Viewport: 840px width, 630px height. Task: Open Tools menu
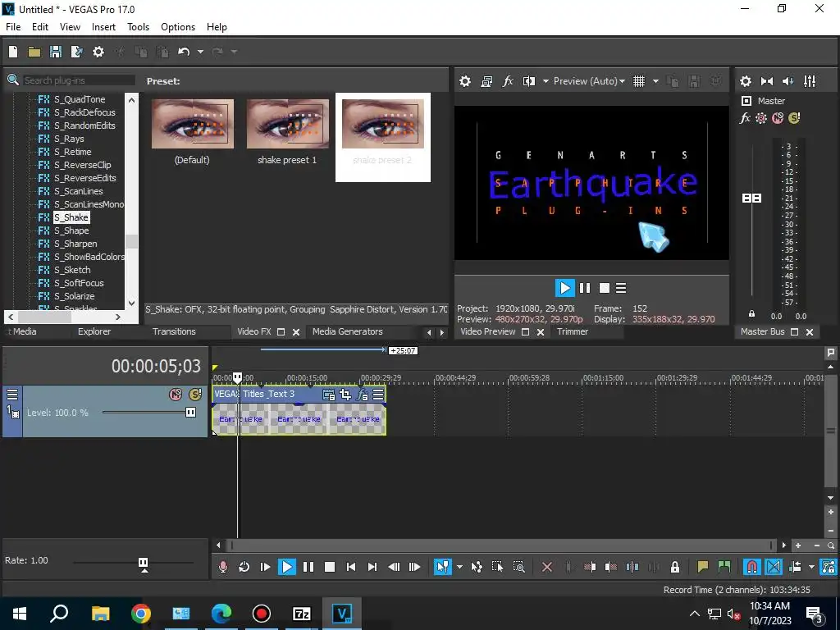pos(138,27)
